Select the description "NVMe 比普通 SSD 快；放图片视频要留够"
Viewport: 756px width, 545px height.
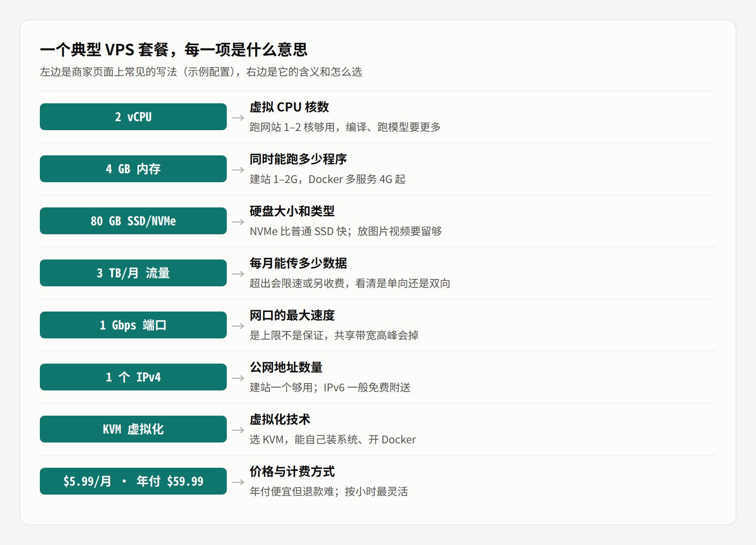346,231
